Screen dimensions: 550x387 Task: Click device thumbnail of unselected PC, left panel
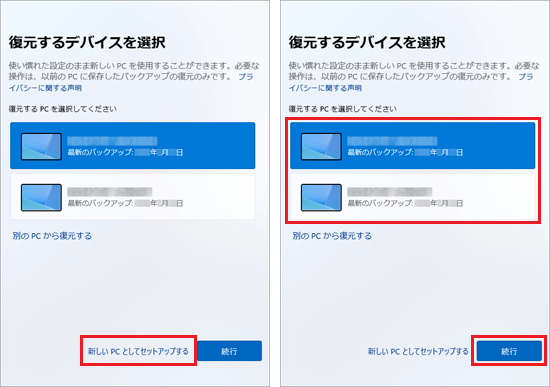[41, 198]
